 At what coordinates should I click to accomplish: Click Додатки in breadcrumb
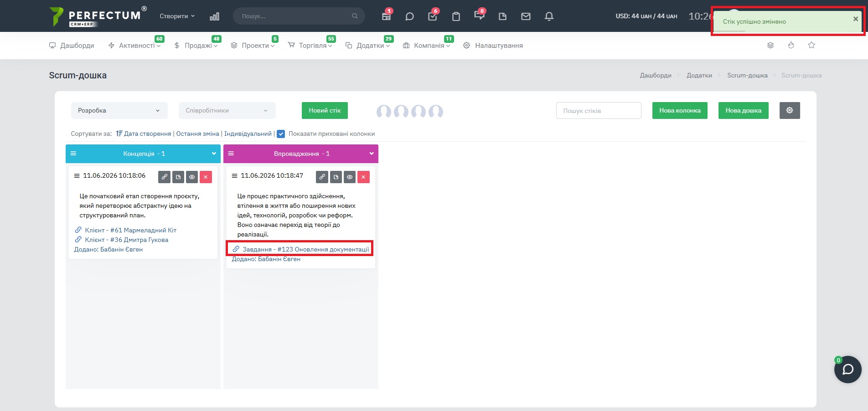coord(699,75)
